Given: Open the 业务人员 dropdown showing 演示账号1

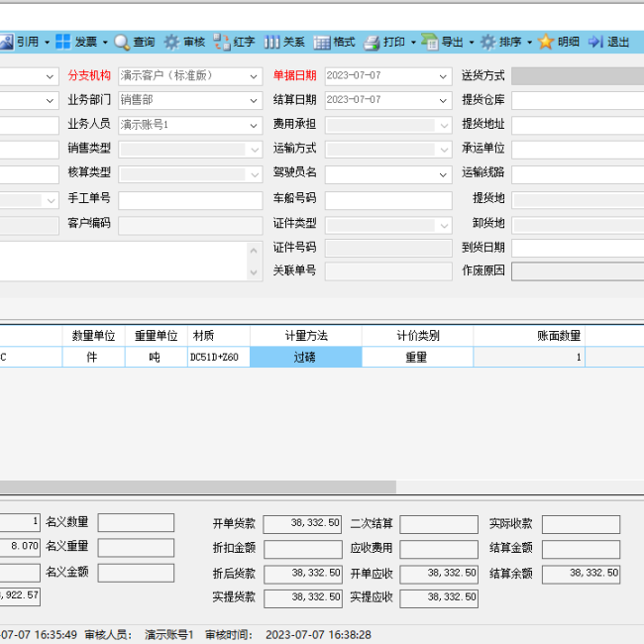Looking at the screenshot, I should point(254,125).
